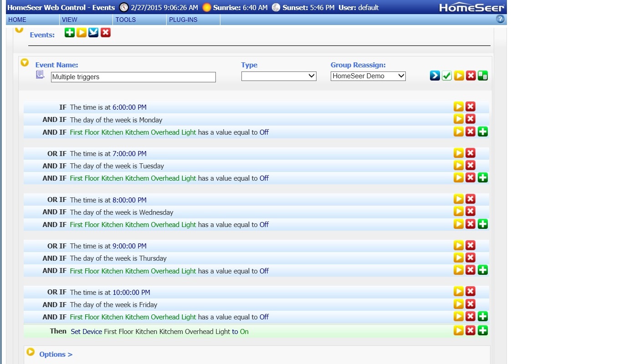Edit the 7:00:00 PM trigger row
Viewport: 624px width, 364px height.
pos(459,153)
